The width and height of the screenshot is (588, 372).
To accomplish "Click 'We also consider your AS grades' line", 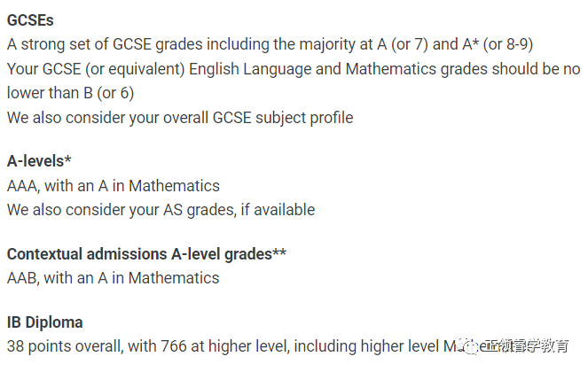I will (161, 210).
